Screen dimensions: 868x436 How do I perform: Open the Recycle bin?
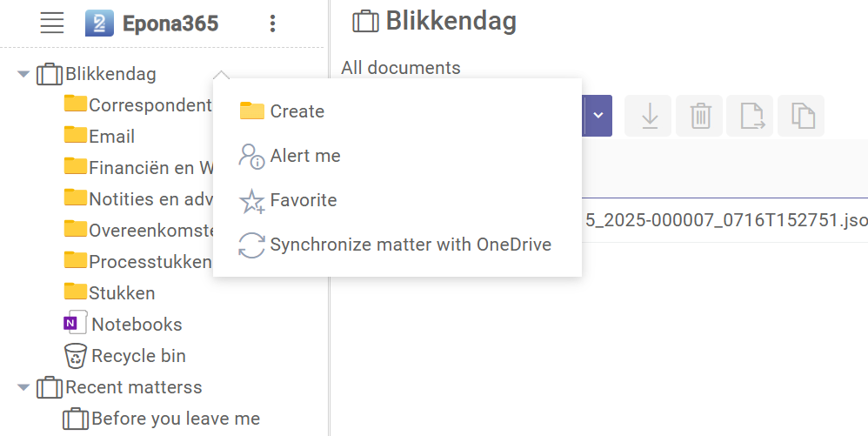tap(137, 356)
